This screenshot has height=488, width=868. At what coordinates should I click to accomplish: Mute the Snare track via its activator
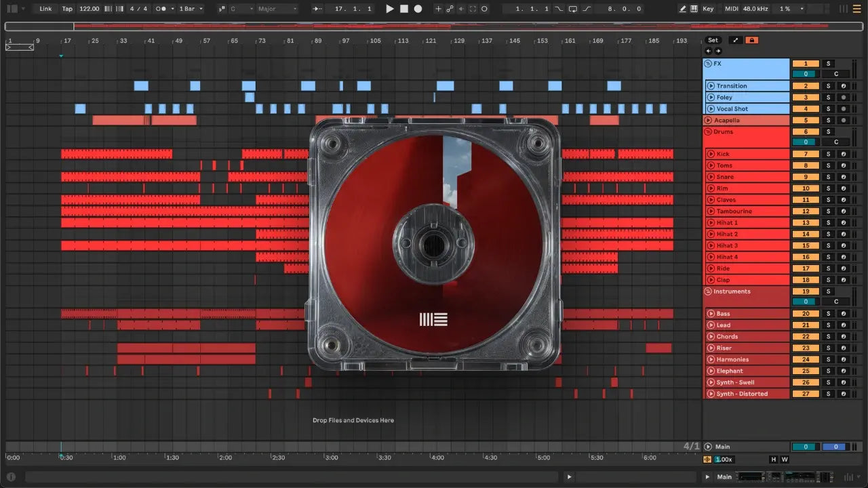click(806, 177)
